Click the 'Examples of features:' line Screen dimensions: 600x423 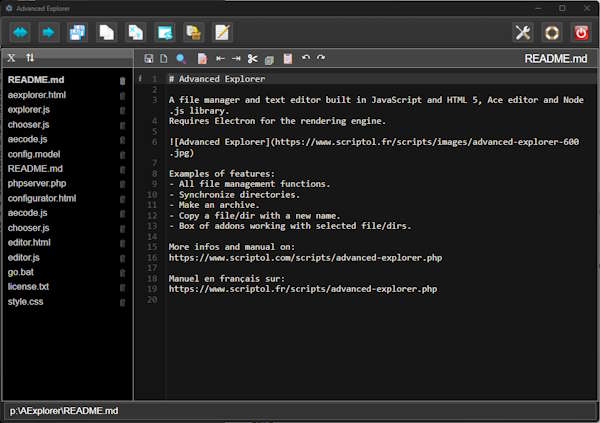click(x=222, y=174)
